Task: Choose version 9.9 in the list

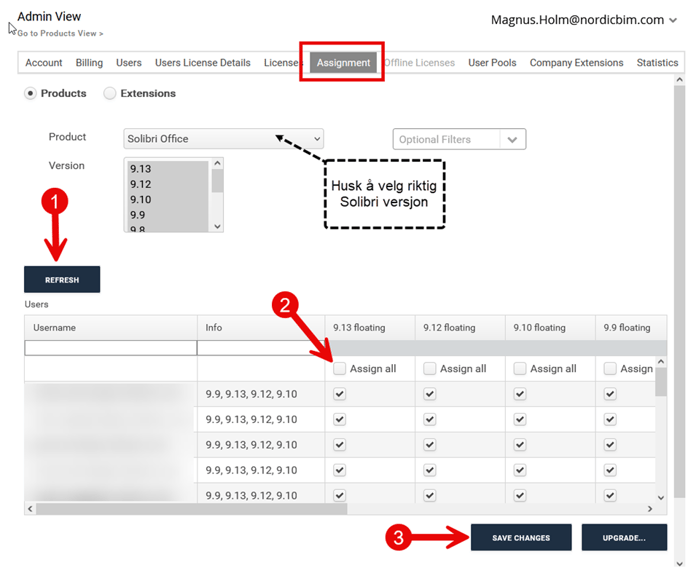Action: [167, 215]
